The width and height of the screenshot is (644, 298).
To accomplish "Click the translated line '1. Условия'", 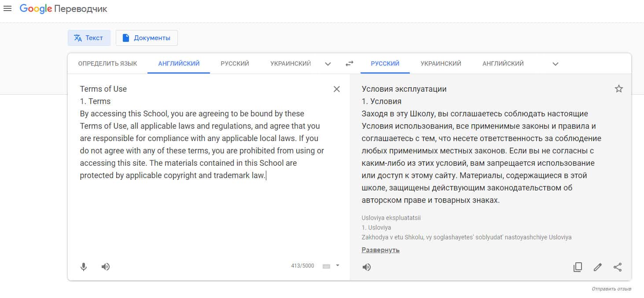I will tap(382, 101).
